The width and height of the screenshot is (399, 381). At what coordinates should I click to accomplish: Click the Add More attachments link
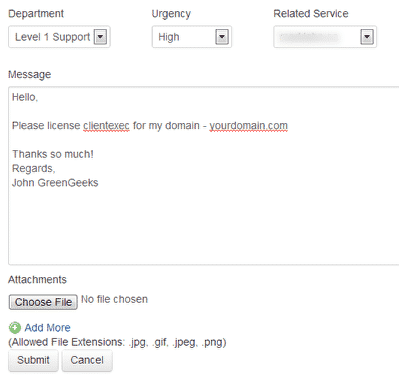coord(47,328)
